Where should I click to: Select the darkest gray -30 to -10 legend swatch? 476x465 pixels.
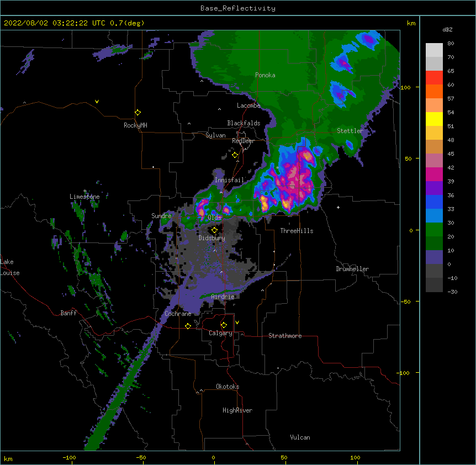tap(434, 285)
